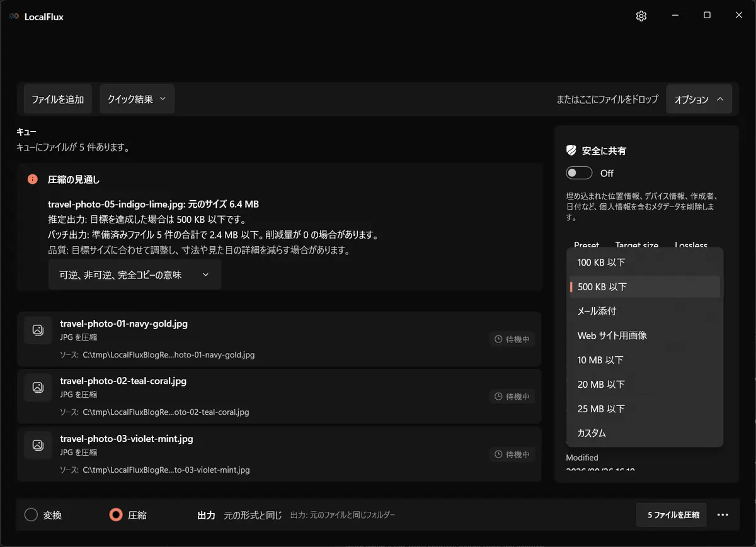Choose 20 MB 以下 from the list

pos(644,385)
